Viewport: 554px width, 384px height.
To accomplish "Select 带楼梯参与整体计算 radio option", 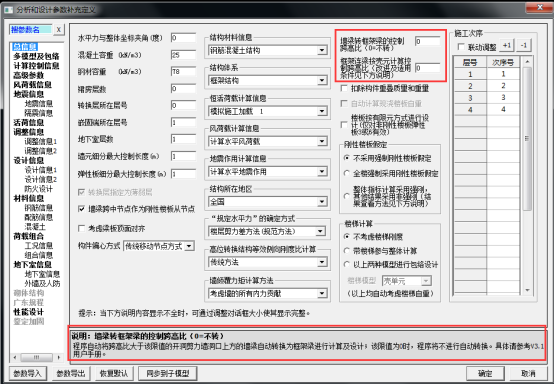I will [x=347, y=251].
